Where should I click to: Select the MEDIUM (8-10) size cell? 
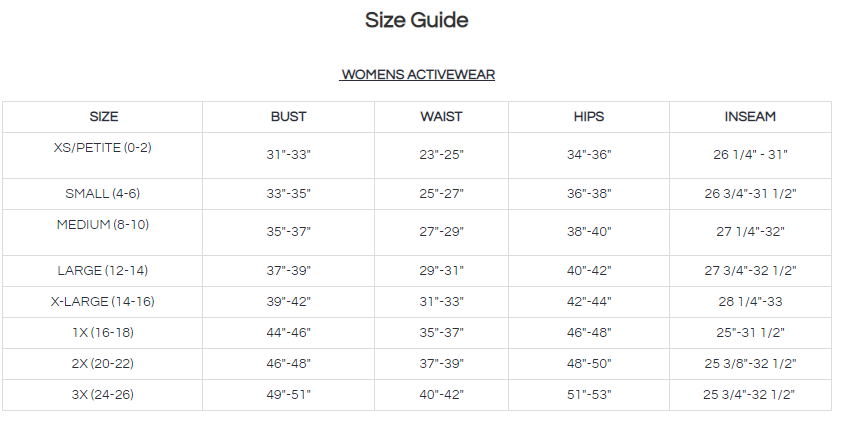pos(103,224)
